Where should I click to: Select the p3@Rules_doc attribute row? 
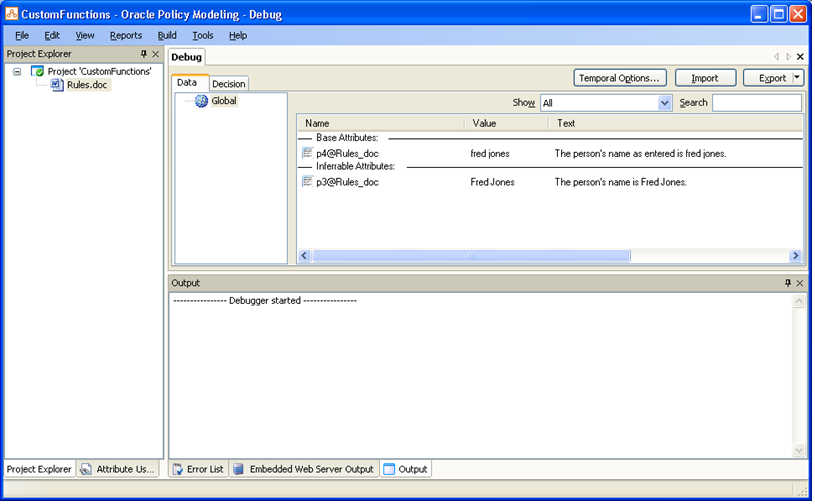click(x=550, y=182)
